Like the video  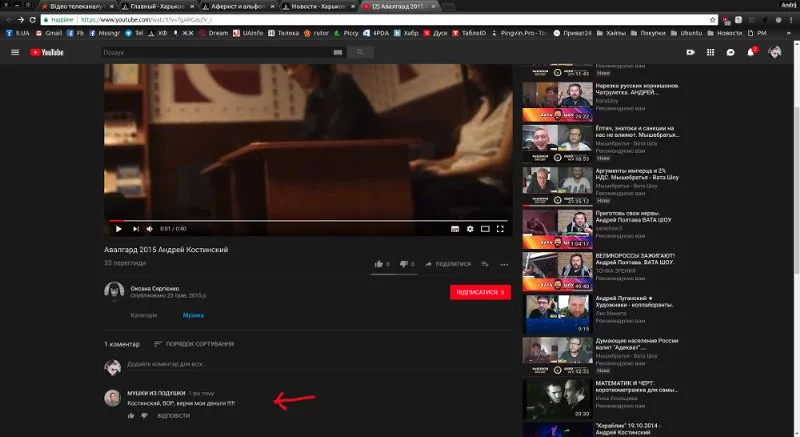(382, 264)
